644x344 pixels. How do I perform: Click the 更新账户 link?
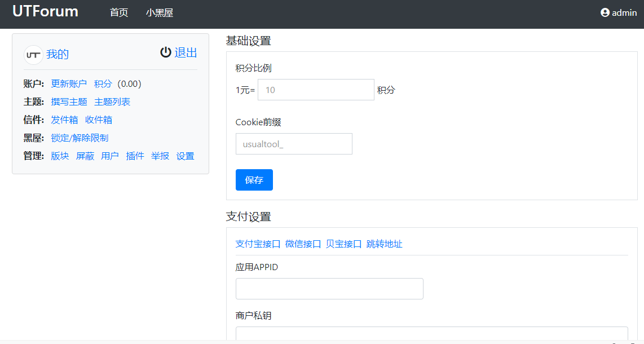pos(69,84)
